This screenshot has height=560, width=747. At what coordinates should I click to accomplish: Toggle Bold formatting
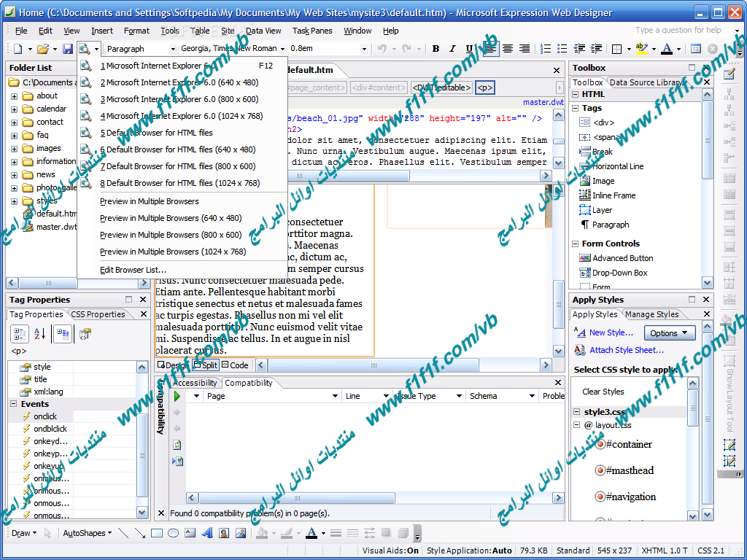(x=436, y=49)
